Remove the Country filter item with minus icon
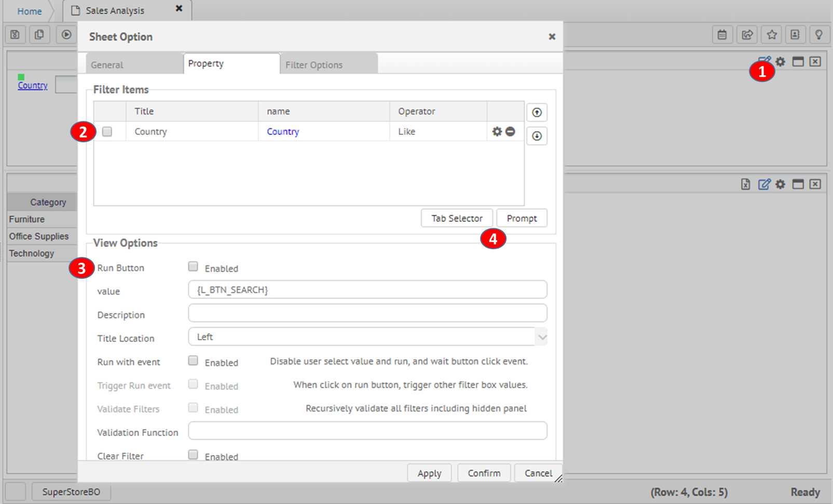 click(x=511, y=132)
